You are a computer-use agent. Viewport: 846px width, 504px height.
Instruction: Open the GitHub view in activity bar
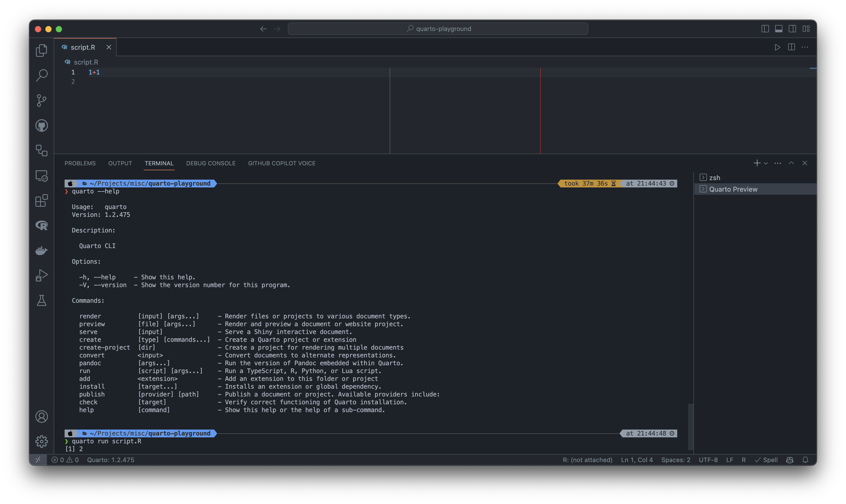pyautogui.click(x=41, y=125)
